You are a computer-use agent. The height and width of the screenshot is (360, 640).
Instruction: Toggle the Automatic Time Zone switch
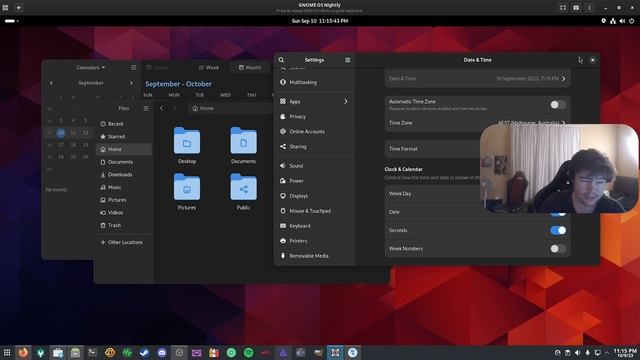(x=558, y=105)
